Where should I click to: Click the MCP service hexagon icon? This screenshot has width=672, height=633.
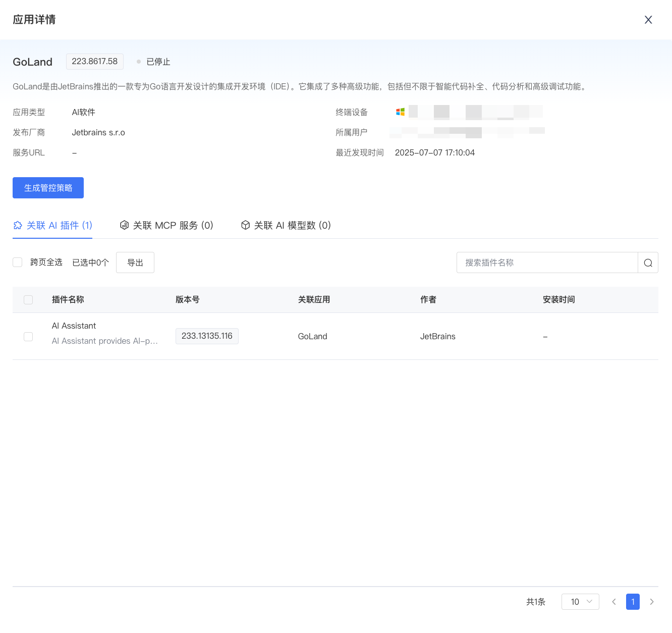point(124,225)
